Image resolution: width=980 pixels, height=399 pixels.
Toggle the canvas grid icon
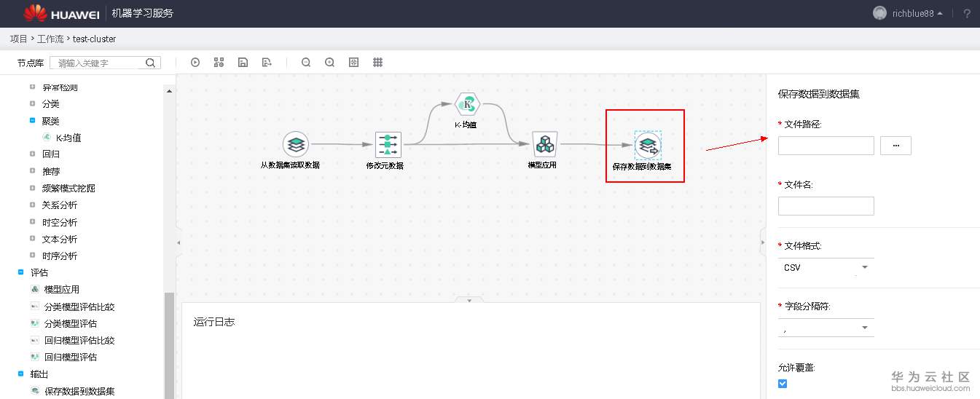pos(377,63)
